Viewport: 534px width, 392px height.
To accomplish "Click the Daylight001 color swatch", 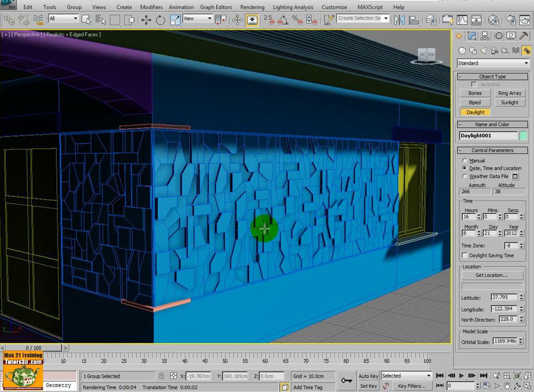I will (523, 136).
